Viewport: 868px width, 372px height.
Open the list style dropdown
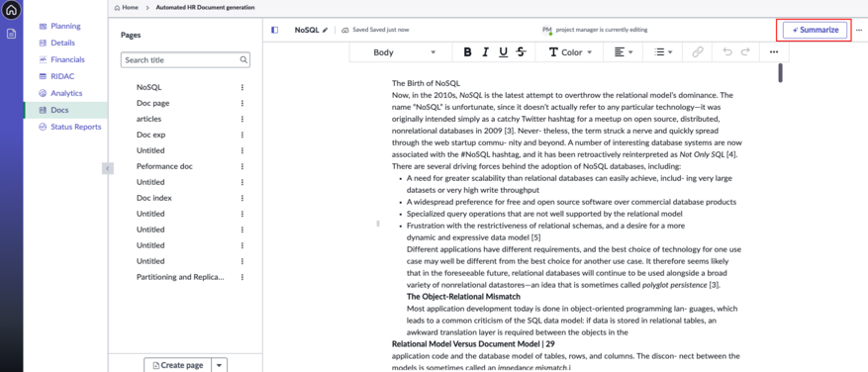[x=662, y=52]
